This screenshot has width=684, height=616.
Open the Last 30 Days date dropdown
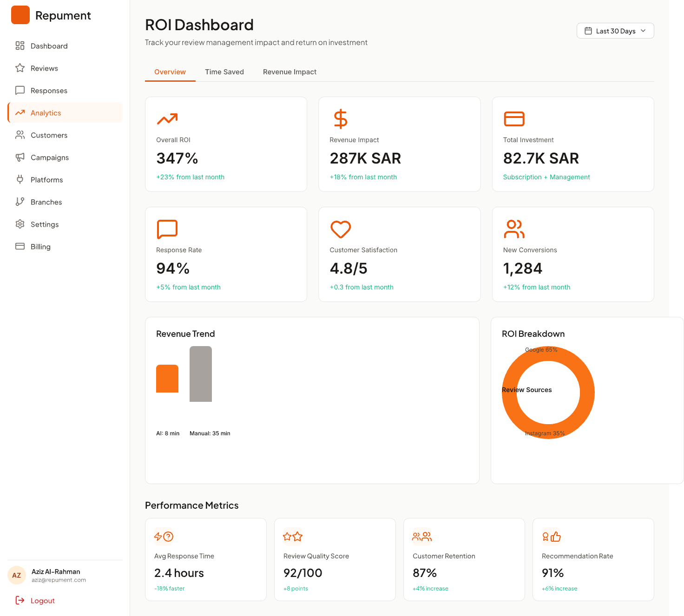615,31
